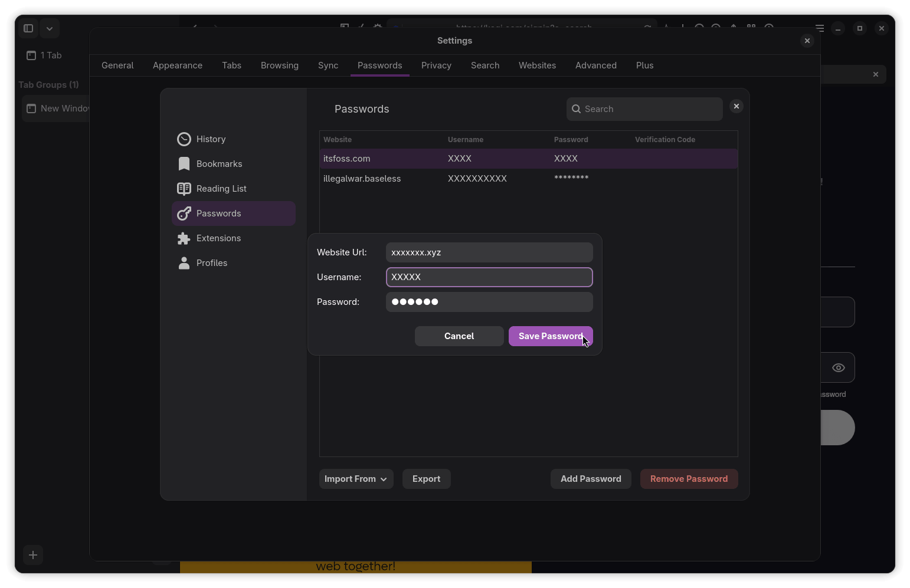Switch to the Privacy settings tab
Screen dimensions: 910x588
[436, 65]
